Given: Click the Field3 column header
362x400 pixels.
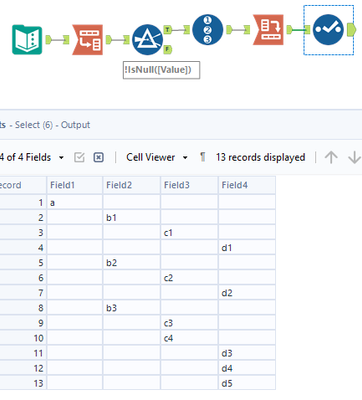Looking at the screenshot, I should click(x=189, y=185).
